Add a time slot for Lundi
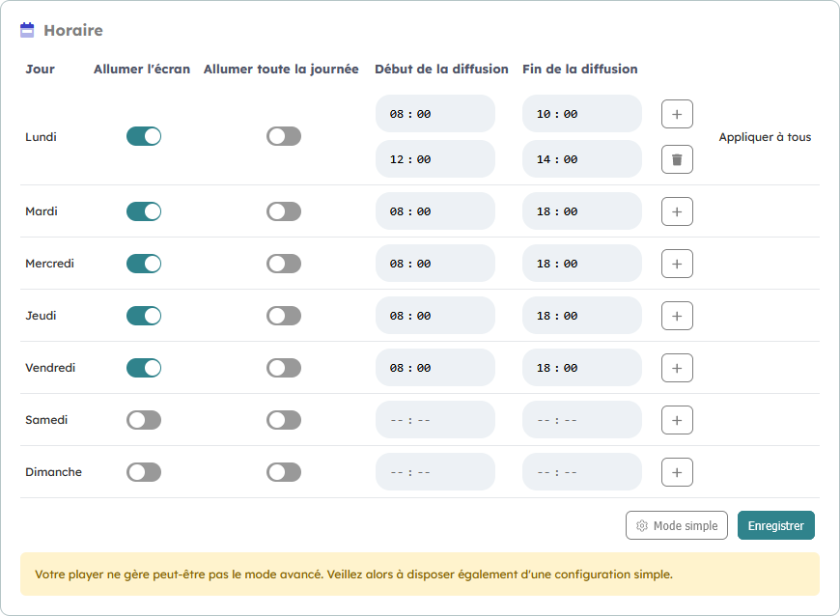 (677, 114)
